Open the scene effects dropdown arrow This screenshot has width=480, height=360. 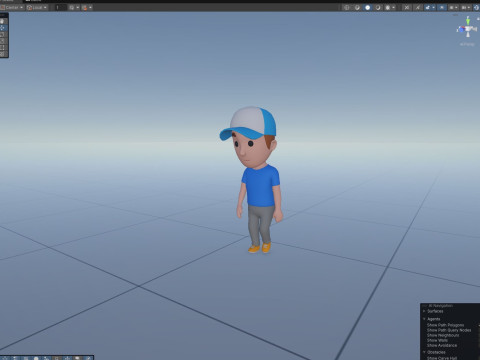[433, 7]
